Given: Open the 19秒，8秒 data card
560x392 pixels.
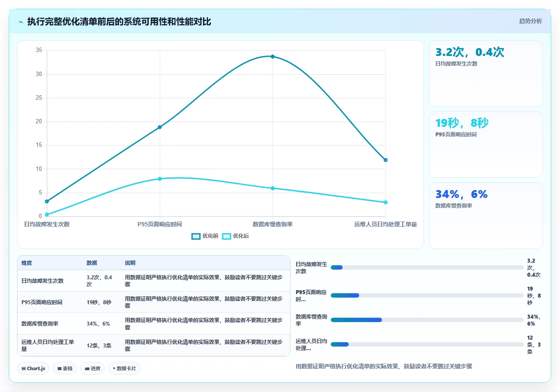Looking at the screenshot, I should [x=486, y=145].
